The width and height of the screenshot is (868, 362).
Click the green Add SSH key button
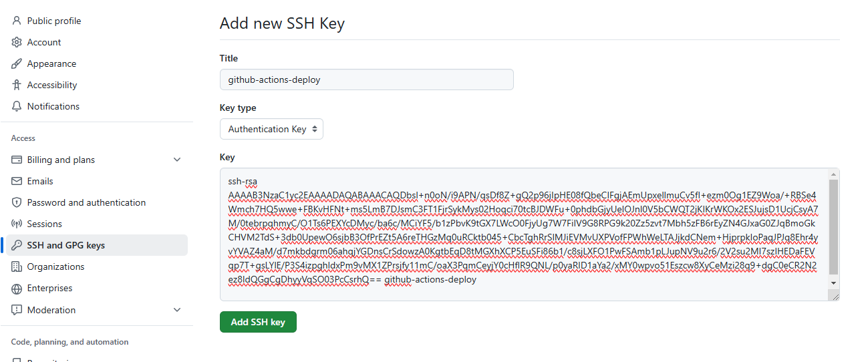(x=258, y=322)
